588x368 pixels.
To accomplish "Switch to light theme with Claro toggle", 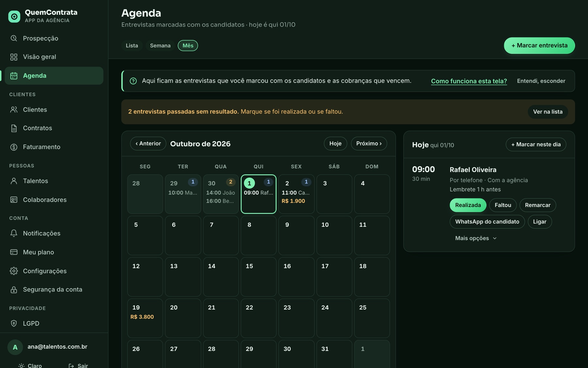I will (30, 365).
